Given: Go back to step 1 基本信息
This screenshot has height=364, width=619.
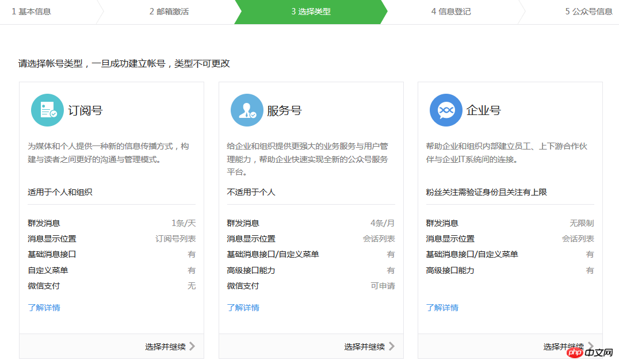Looking at the screenshot, I should (31, 12).
